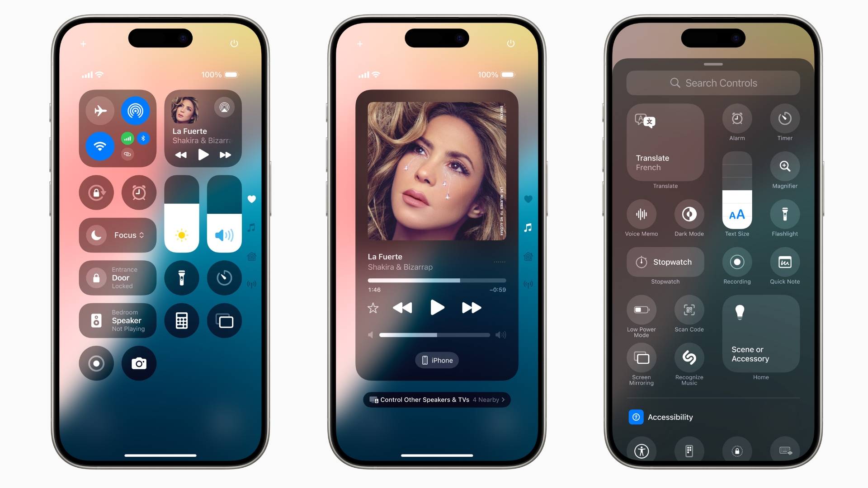This screenshot has width=868, height=488.
Task: Tap the Camera icon
Action: pyautogui.click(x=141, y=363)
